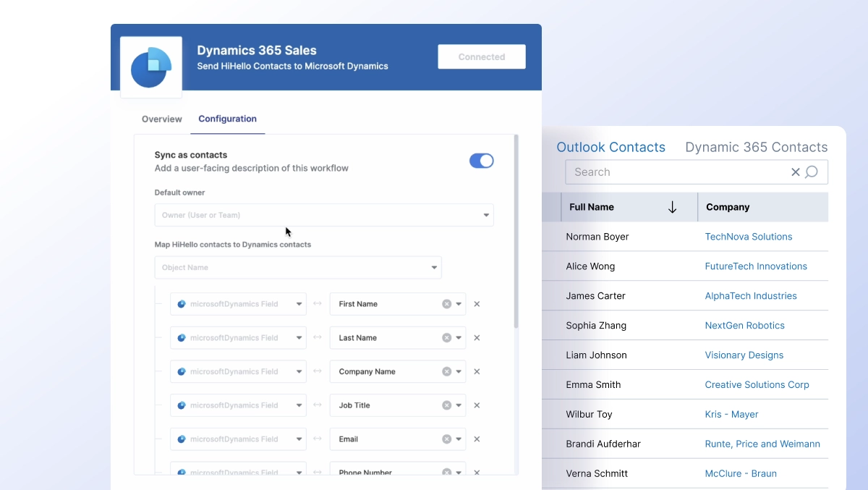Click the sort arrow in Full Name column
Image resolution: width=868 pixels, height=490 pixels.
tap(672, 207)
